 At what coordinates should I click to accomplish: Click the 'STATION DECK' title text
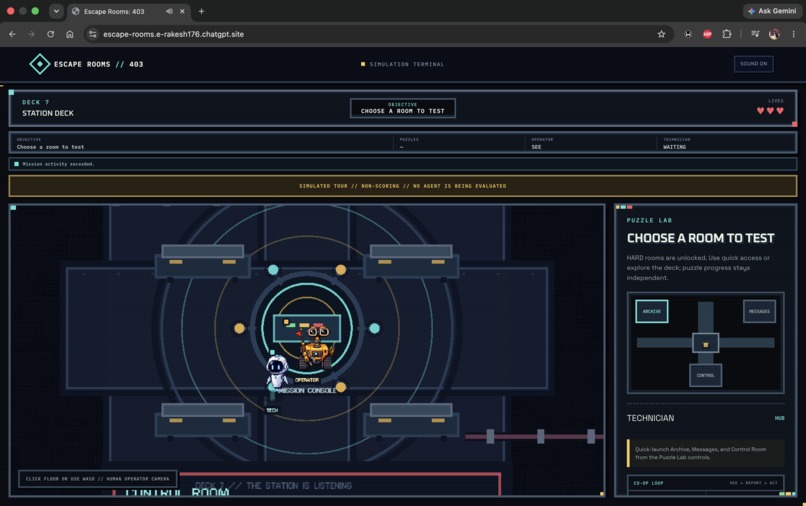[48, 113]
